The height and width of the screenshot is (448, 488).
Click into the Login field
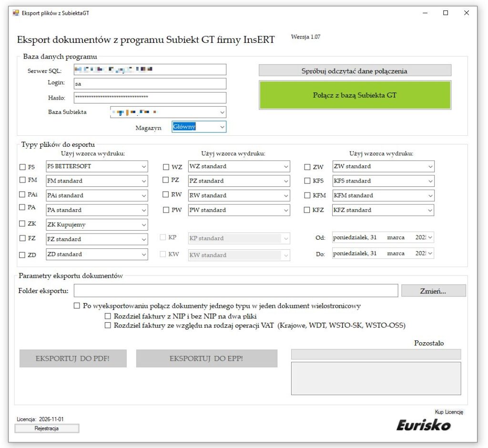(x=150, y=84)
